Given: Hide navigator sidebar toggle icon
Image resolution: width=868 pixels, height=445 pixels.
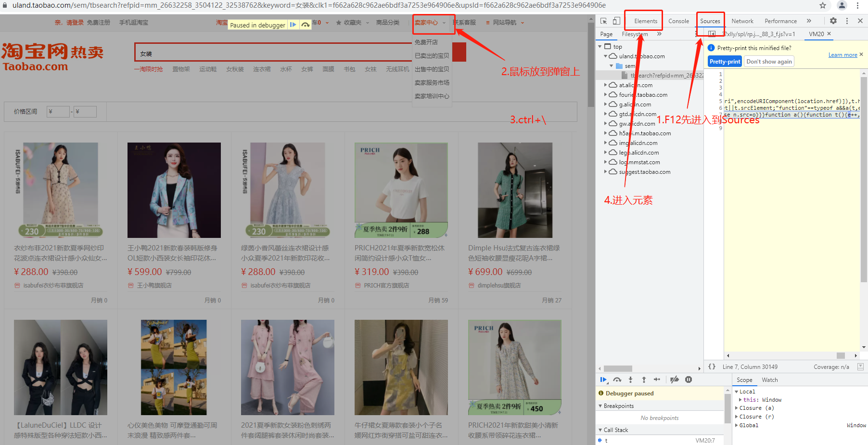Looking at the screenshot, I should (x=712, y=34).
